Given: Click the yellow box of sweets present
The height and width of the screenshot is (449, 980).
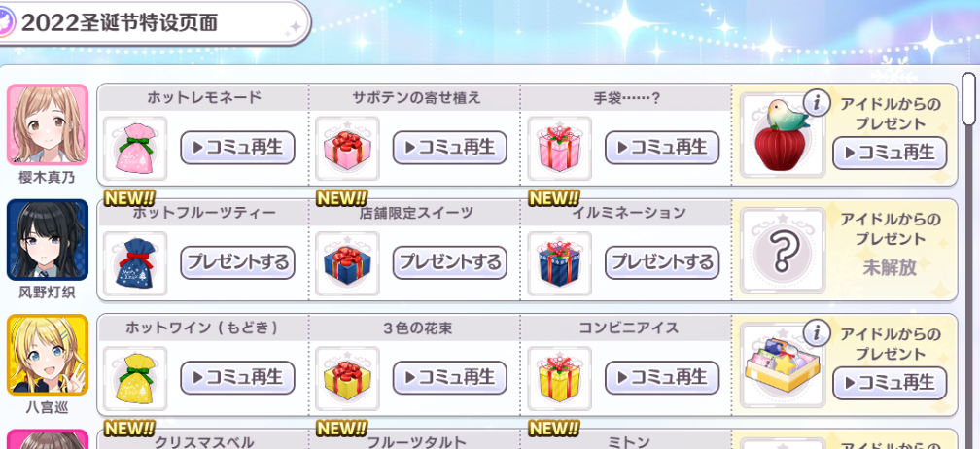Looking at the screenshot, I should (783, 365).
